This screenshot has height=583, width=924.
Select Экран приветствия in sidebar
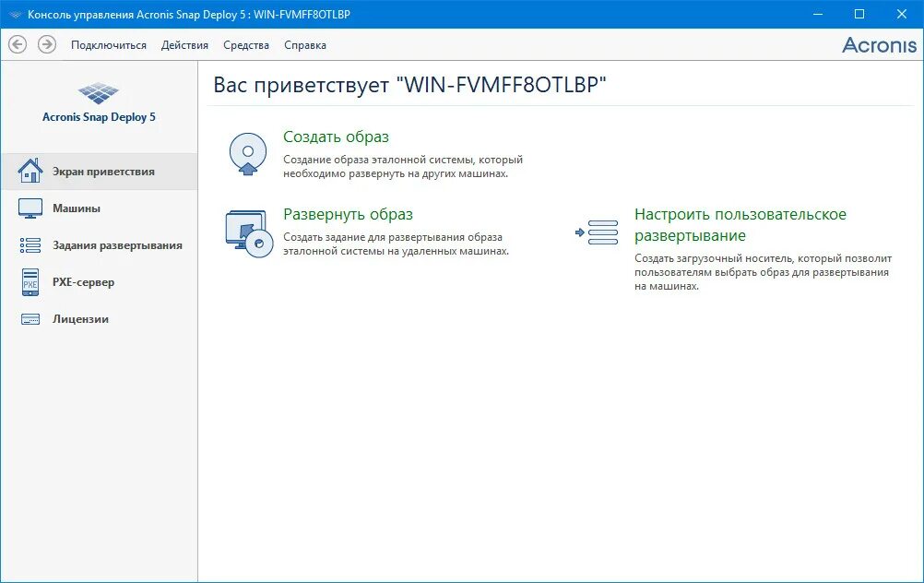(99, 172)
